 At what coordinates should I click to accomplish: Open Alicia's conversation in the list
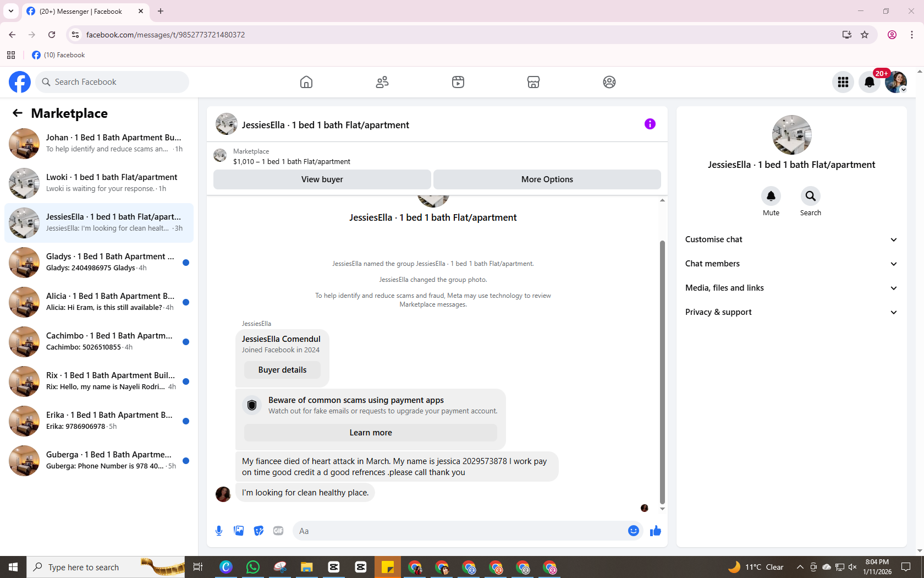coord(99,302)
